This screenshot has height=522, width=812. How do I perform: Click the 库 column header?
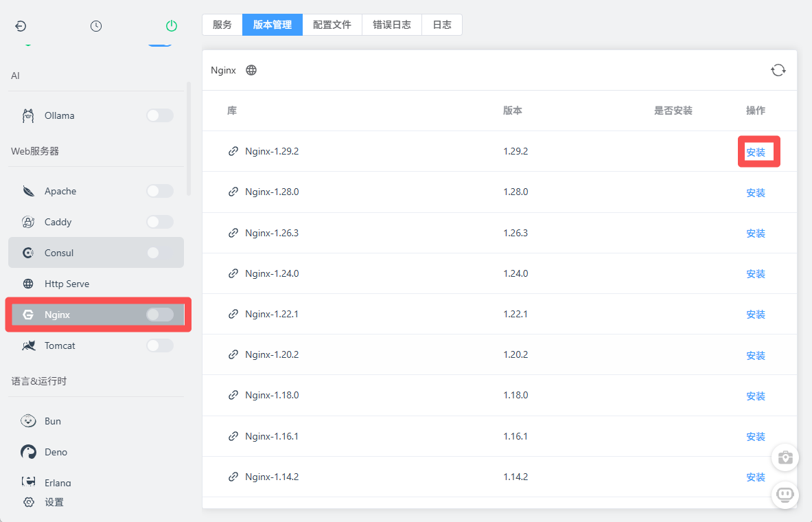pos(232,111)
